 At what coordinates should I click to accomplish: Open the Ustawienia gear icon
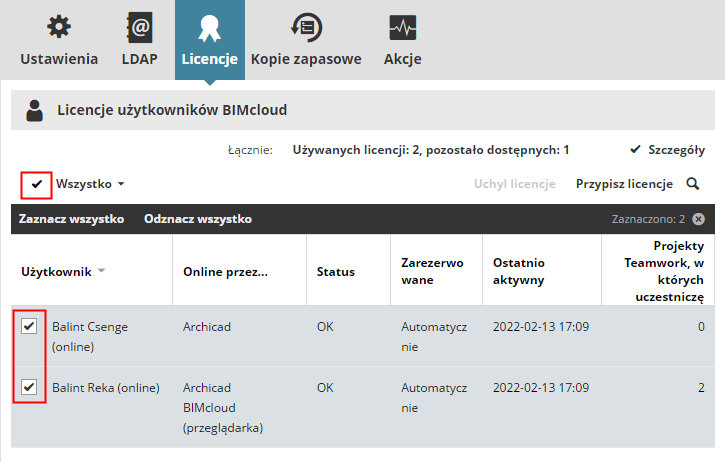(59, 27)
